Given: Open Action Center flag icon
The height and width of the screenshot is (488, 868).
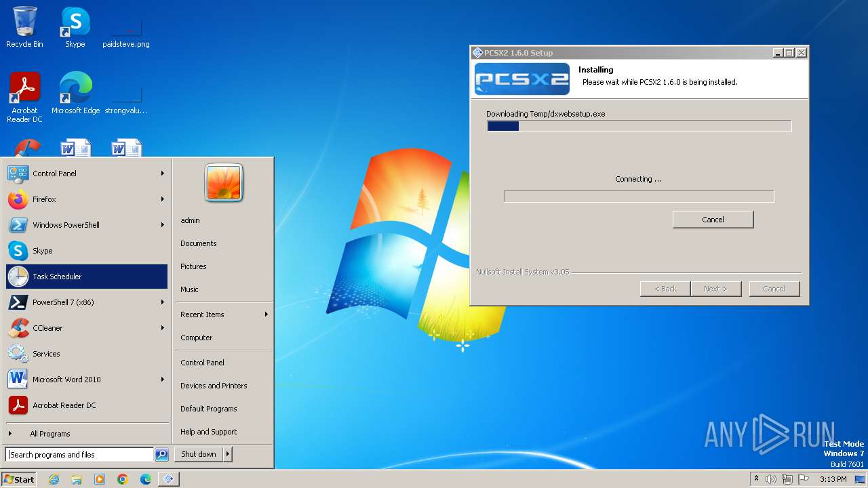Looking at the screenshot, I should (804, 479).
